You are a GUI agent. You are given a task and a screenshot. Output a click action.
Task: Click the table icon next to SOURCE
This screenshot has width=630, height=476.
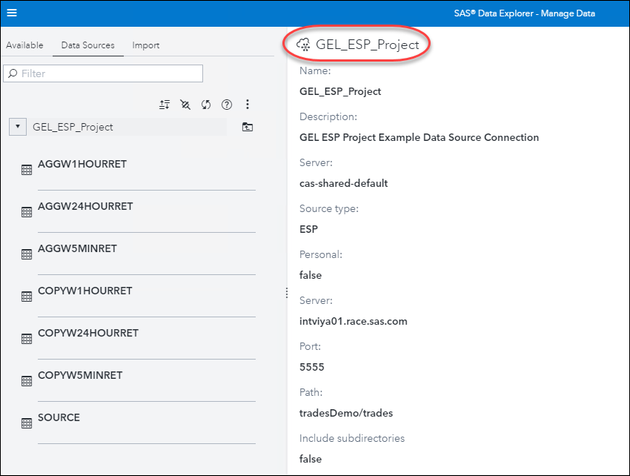pos(27,423)
